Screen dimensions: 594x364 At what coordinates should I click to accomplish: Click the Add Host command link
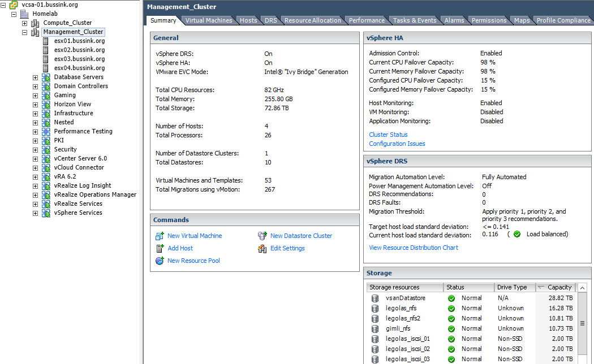coord(180,249)
